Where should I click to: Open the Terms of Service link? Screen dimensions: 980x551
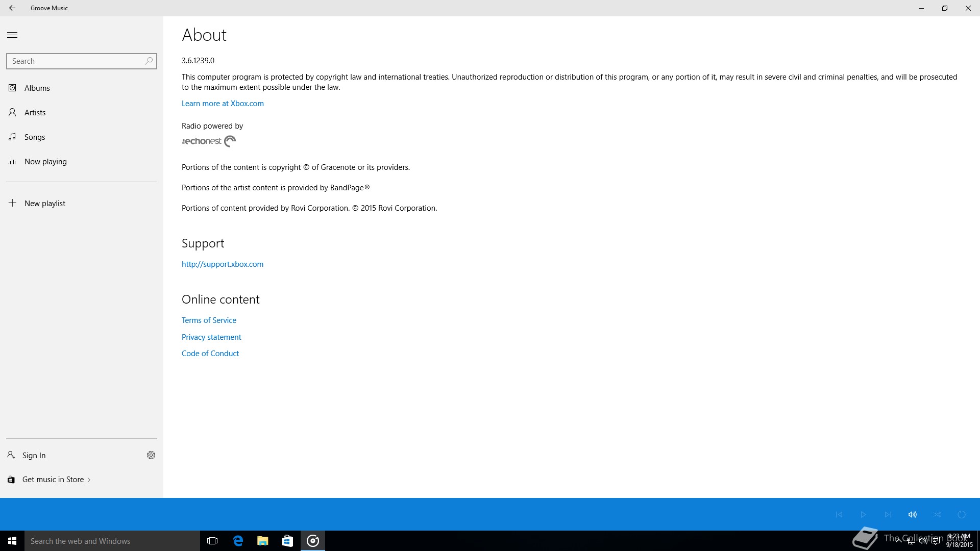point(209,320)
